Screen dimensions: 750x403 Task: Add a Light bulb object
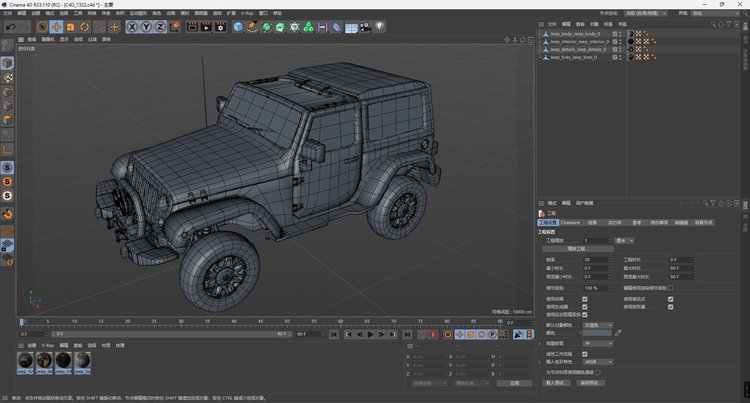(x=379, y=27)
